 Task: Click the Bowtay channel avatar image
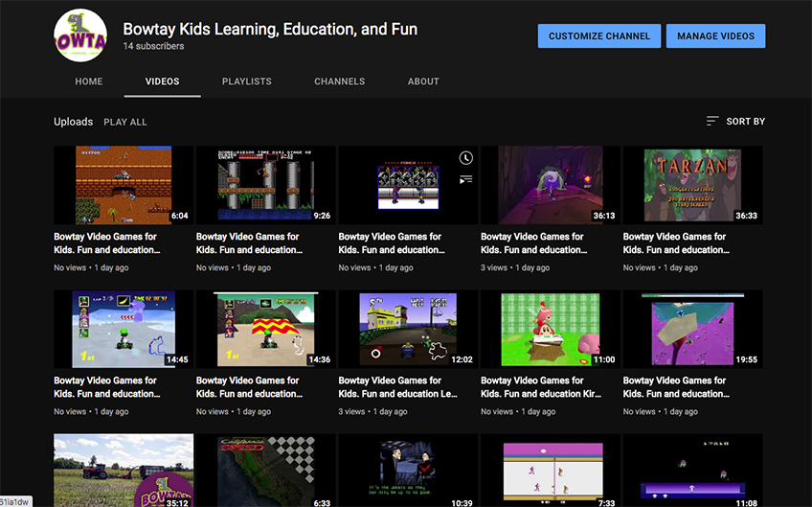(80, 35)
